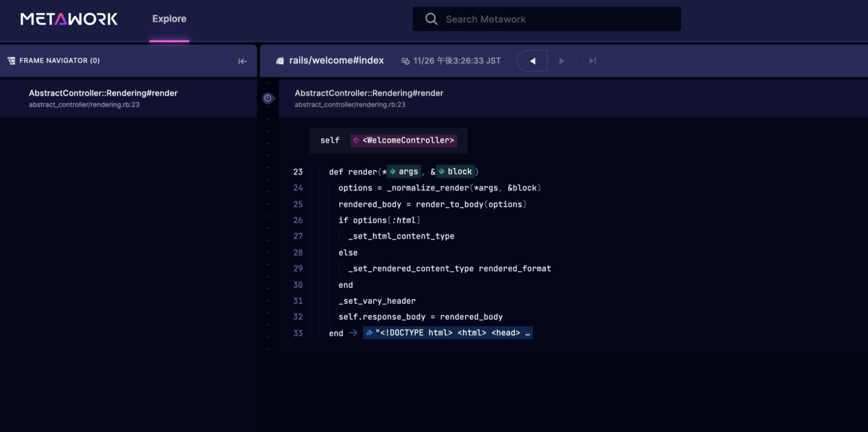Click the return value "<!DOCTYPE html>" badge
The height and width of the screenshot is (432, 868).
tap(448, 333)
